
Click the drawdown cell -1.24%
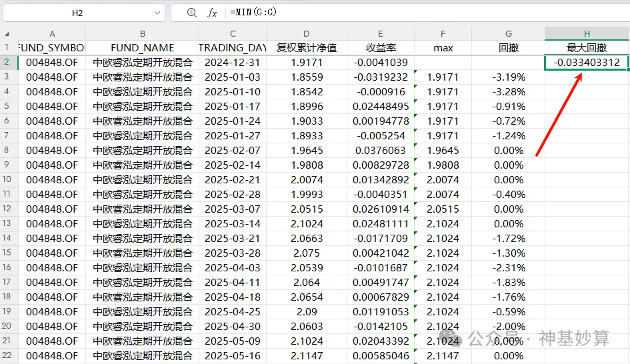[x=508, y=136]
